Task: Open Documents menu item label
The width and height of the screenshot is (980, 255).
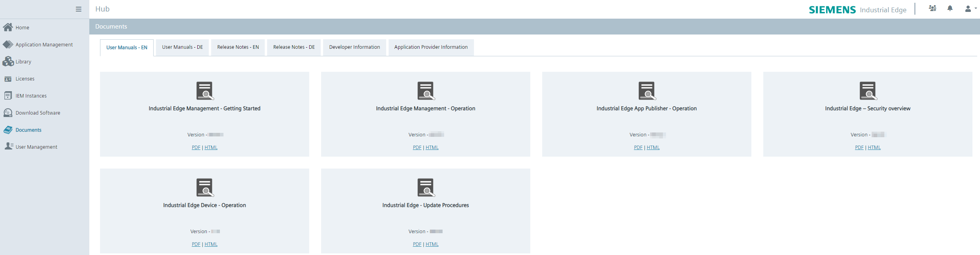Action: [x=28, y=130]
